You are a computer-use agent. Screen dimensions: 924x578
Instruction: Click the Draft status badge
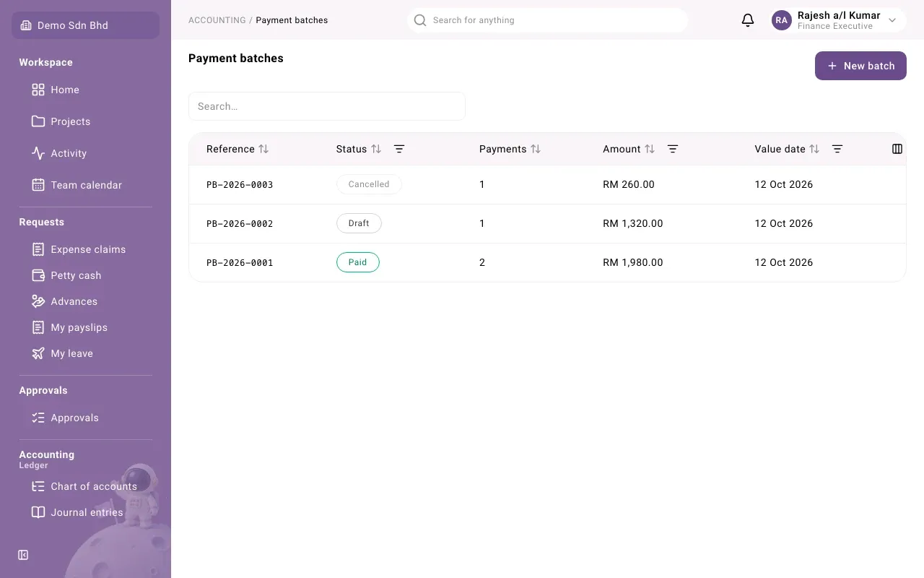[359, 223]
